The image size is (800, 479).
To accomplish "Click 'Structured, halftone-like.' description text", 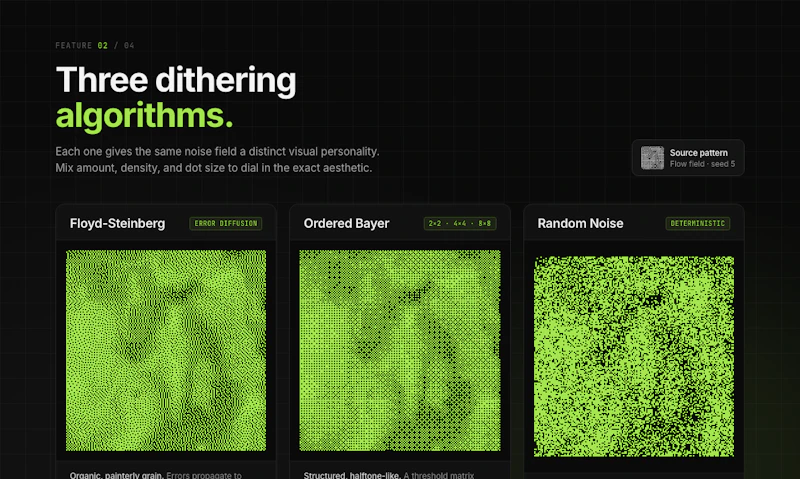I will pos(352,475).
